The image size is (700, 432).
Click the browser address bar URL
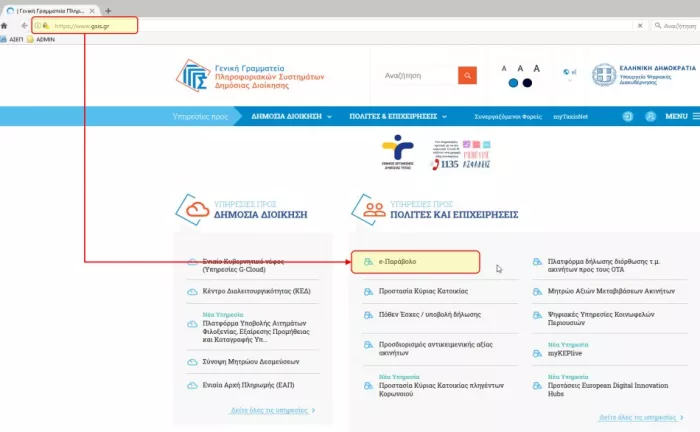coord(82,26)
